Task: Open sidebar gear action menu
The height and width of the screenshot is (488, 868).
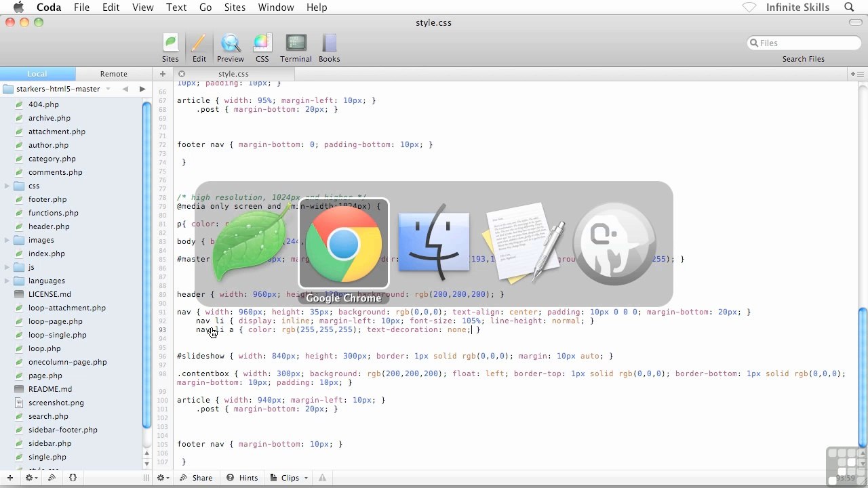Action: tap(31, 478)
